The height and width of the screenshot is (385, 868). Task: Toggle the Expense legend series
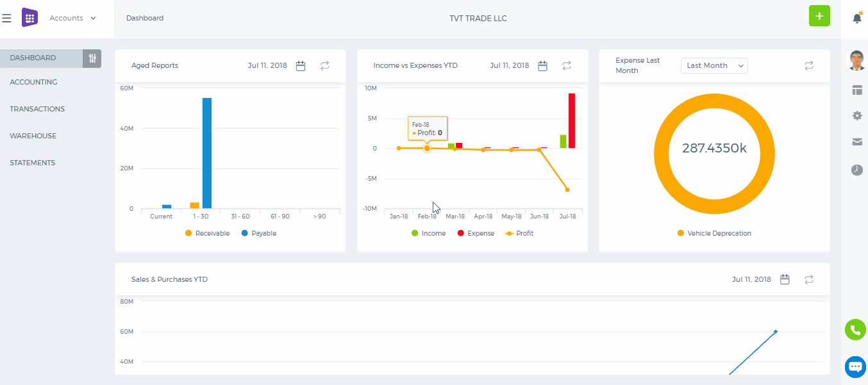pos(476,234)
